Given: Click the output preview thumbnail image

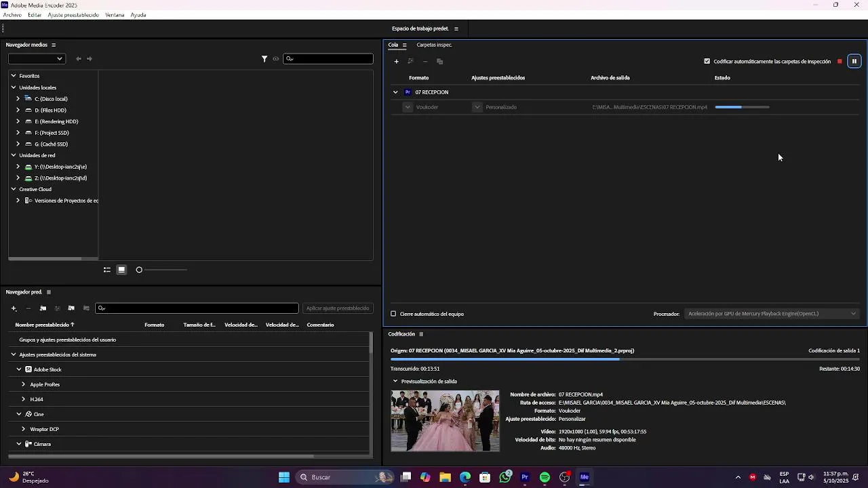Looking at the screenshot, I should coord(445,421).
